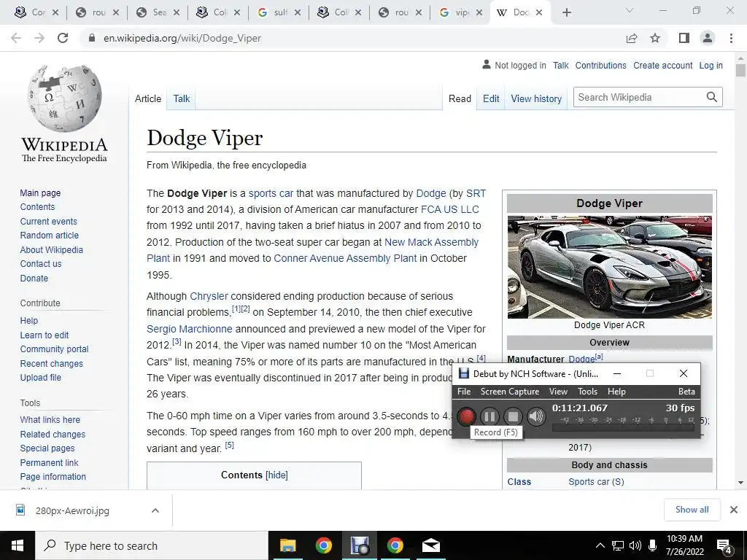Click Create account link

(x=662, y=65)
